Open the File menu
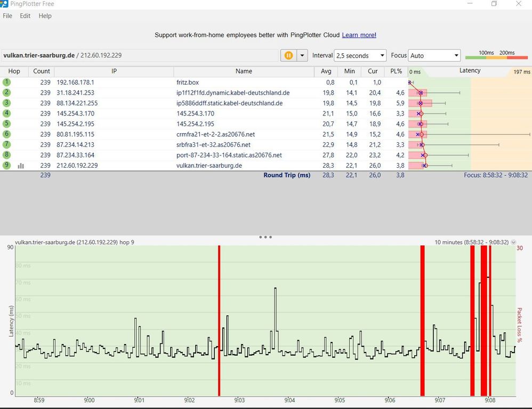 [x=7, y=16]
